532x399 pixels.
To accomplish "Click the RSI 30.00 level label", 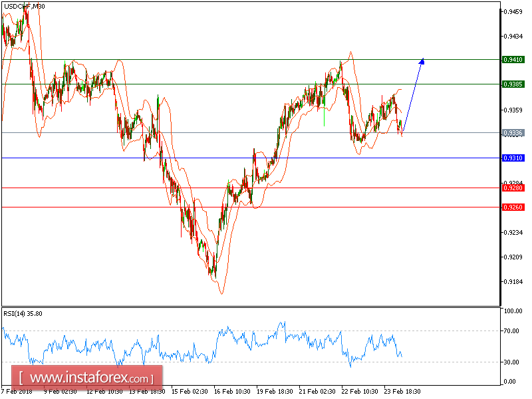I will (511, 362).
